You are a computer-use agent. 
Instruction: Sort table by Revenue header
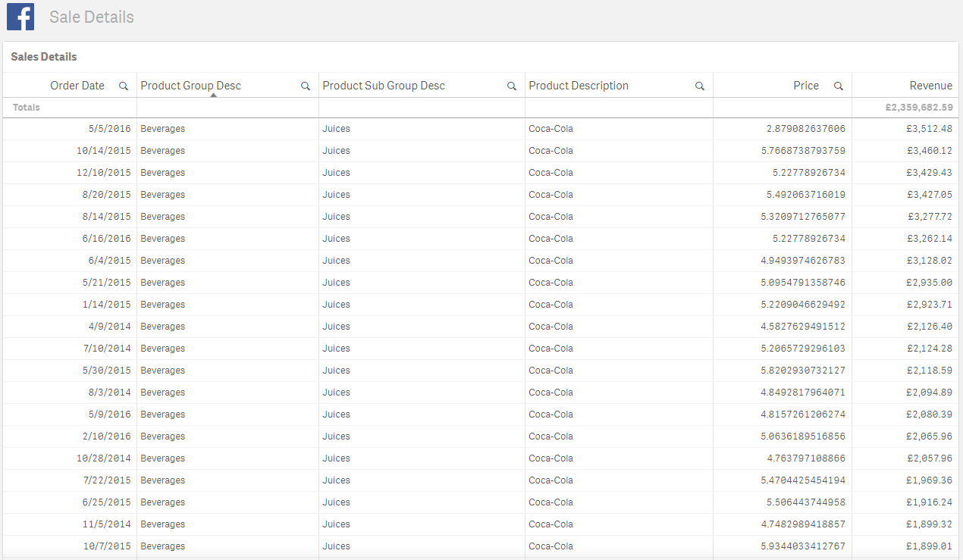pos(930,86)
